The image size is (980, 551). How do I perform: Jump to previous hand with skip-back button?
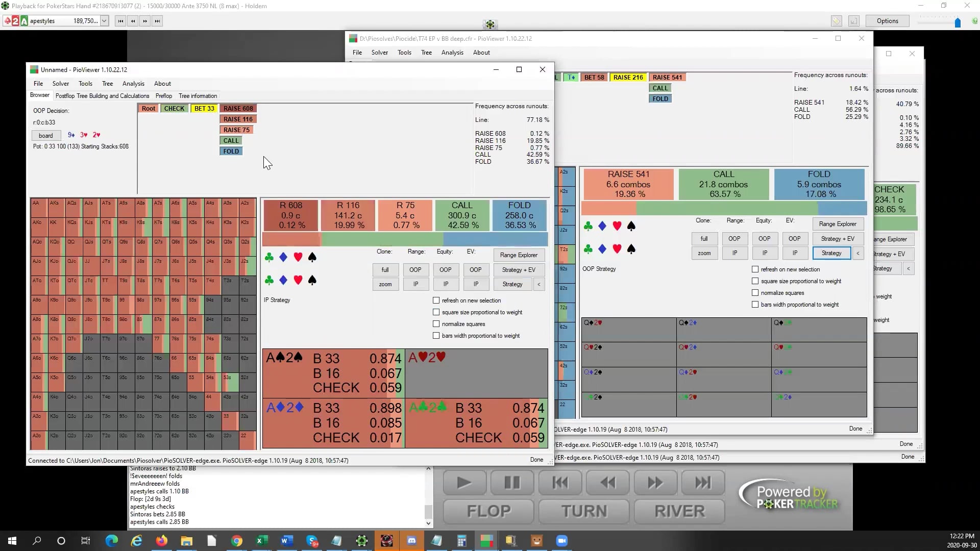[560, 483]
